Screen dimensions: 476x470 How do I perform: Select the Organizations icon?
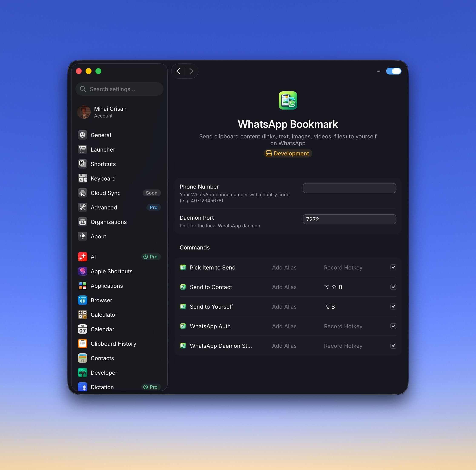(83, 222)
